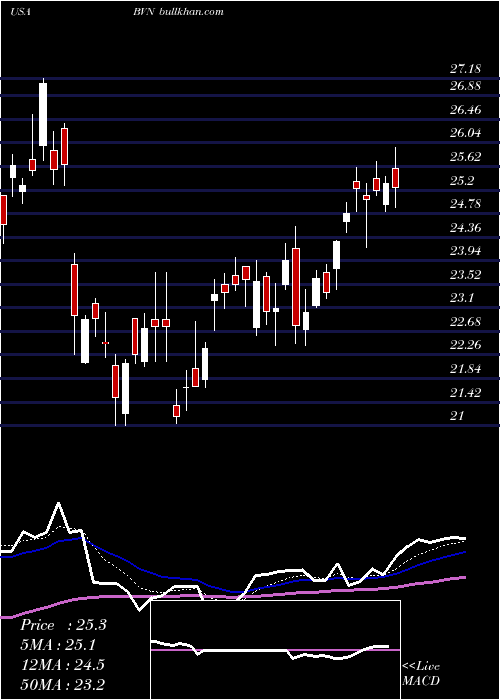Screen dimensions: 500x700
Task: Click the 22.68 price axis label
Action: tap(465, 321)
